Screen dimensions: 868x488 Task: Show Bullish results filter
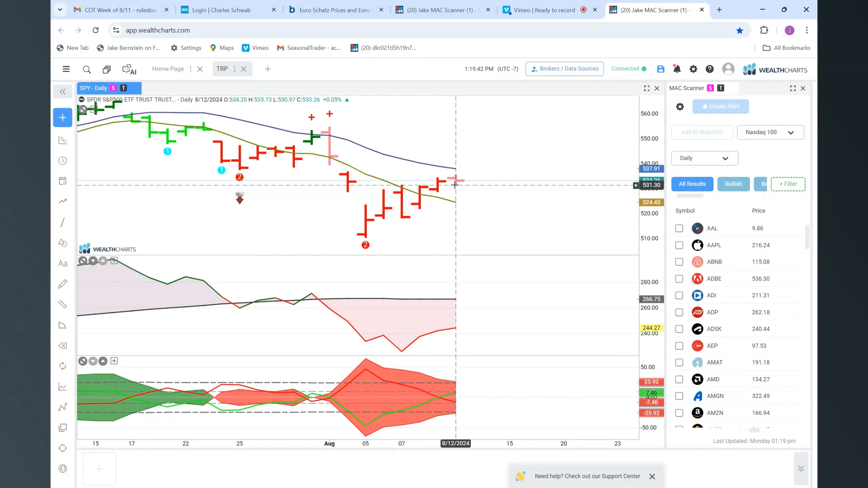click(x=733, y=184)
